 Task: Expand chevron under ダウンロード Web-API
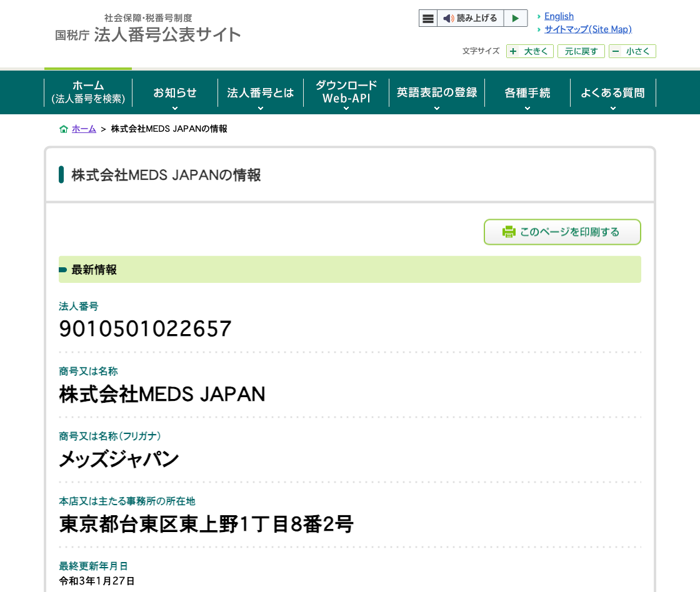[x=346, y=109]
